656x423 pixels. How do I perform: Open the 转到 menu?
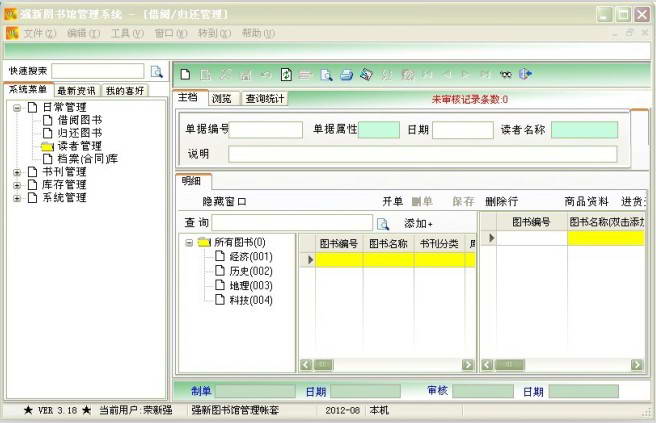pos(214,33)
